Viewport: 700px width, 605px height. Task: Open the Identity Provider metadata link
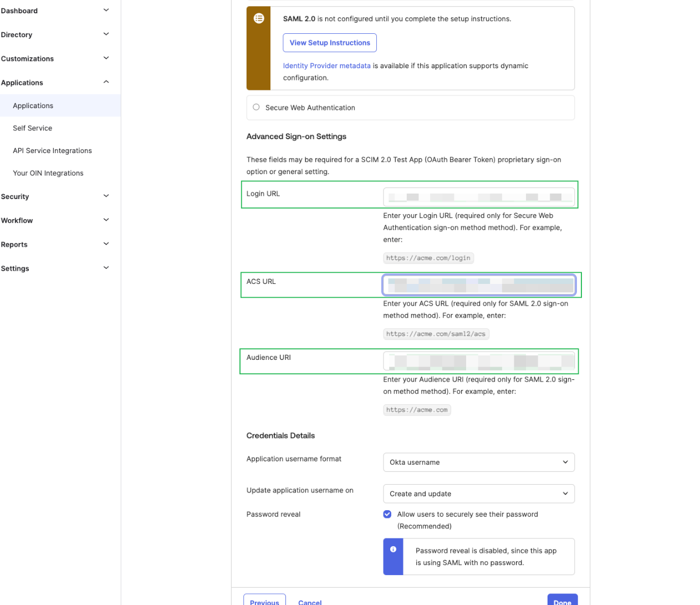(x=326, y=65)
